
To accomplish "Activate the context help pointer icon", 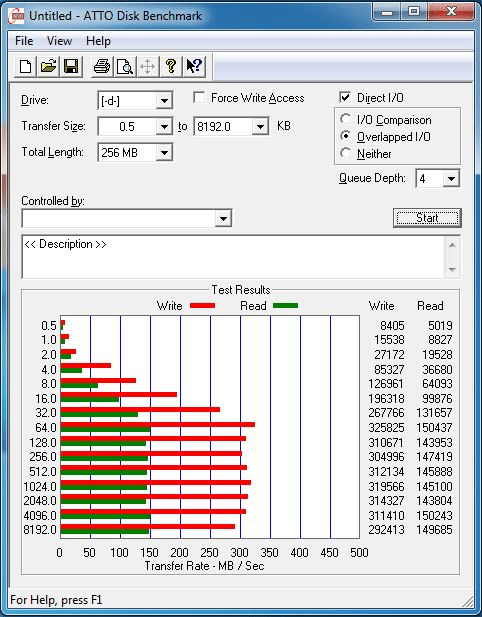I will pos(194,66).
